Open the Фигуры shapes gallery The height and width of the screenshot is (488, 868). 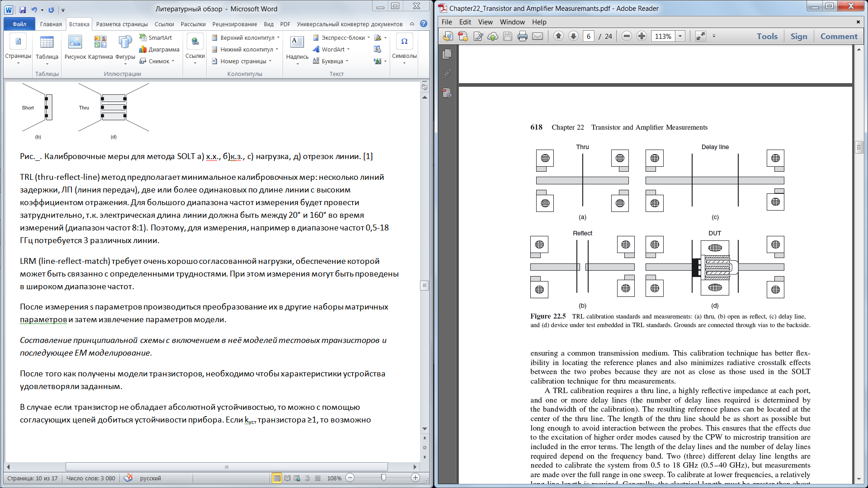tap(125, 49)
